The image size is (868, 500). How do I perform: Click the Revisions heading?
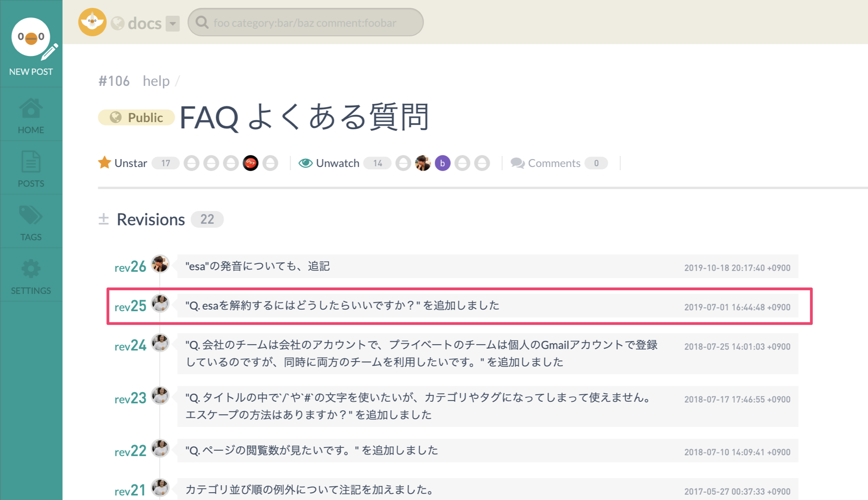pyautogui.click(x=151, y=219)
